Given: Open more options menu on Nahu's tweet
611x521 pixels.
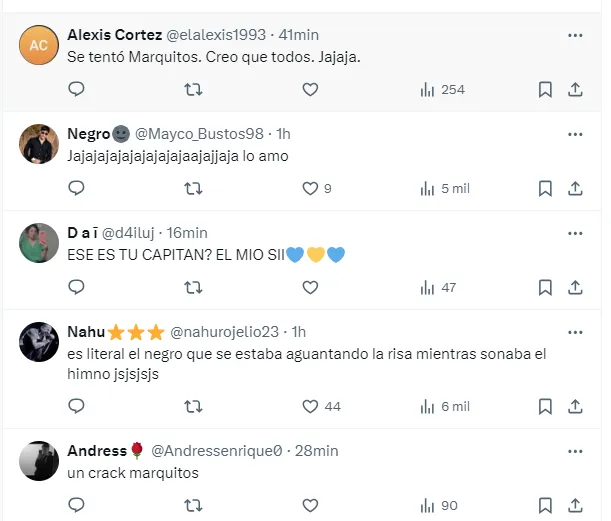Looking at the screenshot, I should tap(575, 331).
